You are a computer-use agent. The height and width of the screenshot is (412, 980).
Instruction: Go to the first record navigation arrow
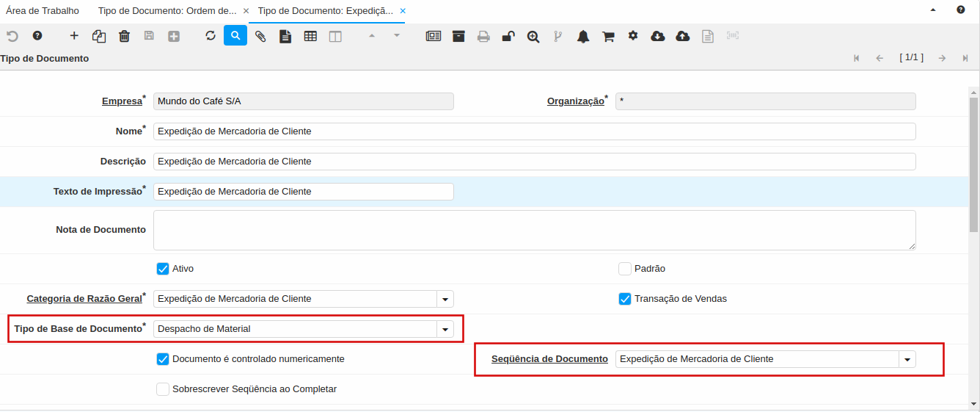coord(856,58)
